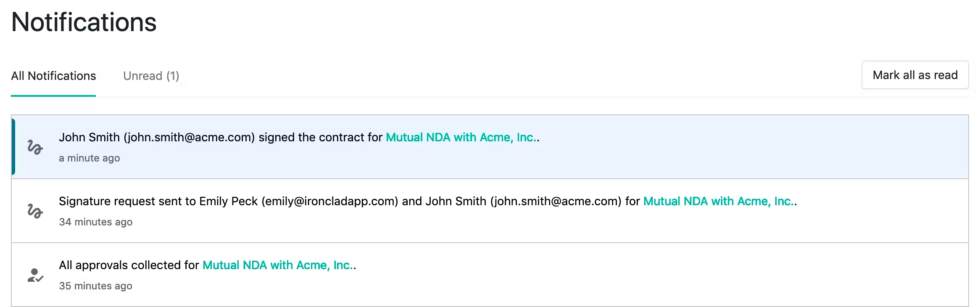Click john.smith@acme.com in the signature request notification
This screenshot has width=980, height=307.
pyautogui.click(x=556, y=201)
